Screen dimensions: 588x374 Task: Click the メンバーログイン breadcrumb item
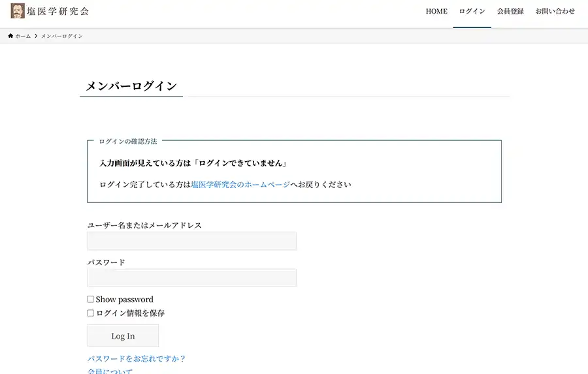(x=61, y=36)
